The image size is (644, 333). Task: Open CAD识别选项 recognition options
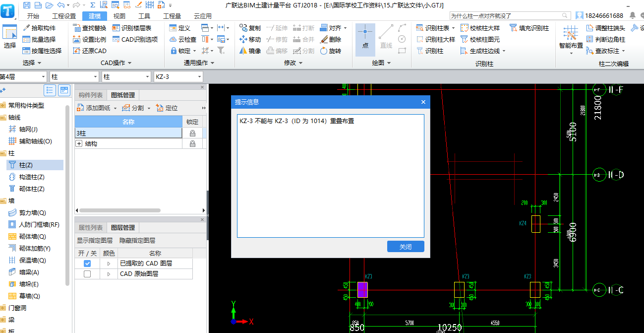click(x=135, y=39)
